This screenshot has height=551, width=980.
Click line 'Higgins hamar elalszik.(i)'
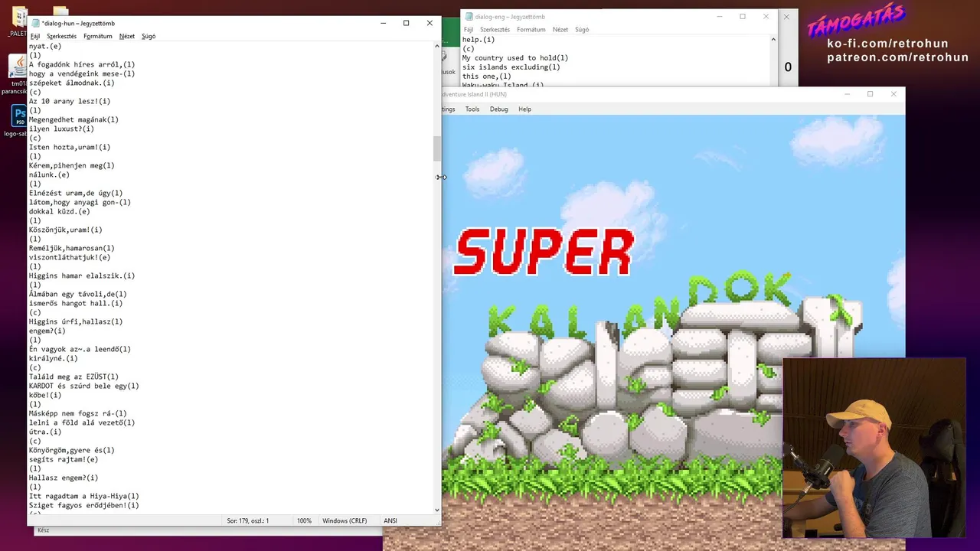tap(82, 276)
